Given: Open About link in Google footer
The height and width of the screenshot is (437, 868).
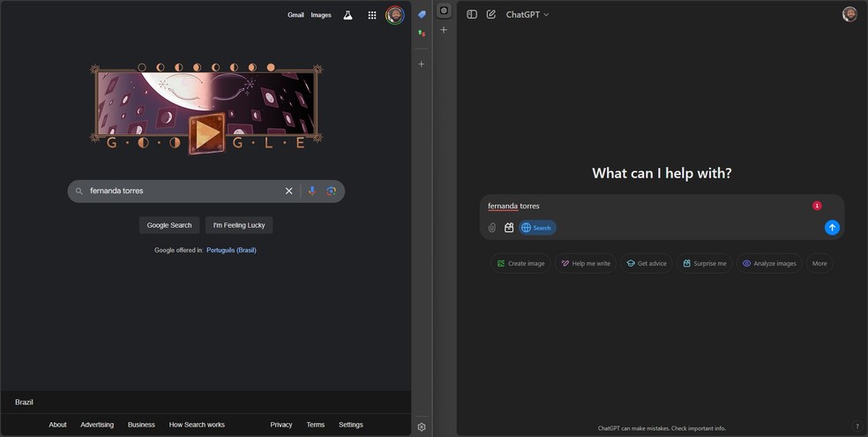Looking at the screenshot, I should pyautogui.click(x=57, y=425).
